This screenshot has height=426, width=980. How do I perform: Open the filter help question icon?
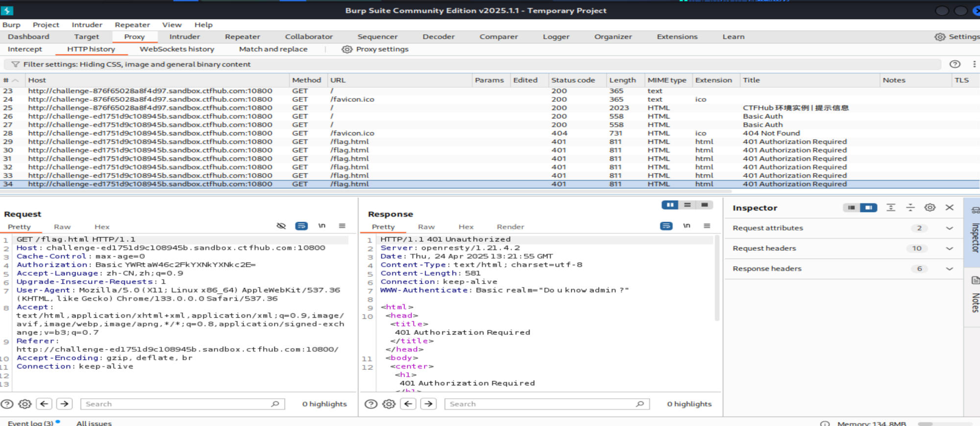pyautogui.click(x=955, y=64)
